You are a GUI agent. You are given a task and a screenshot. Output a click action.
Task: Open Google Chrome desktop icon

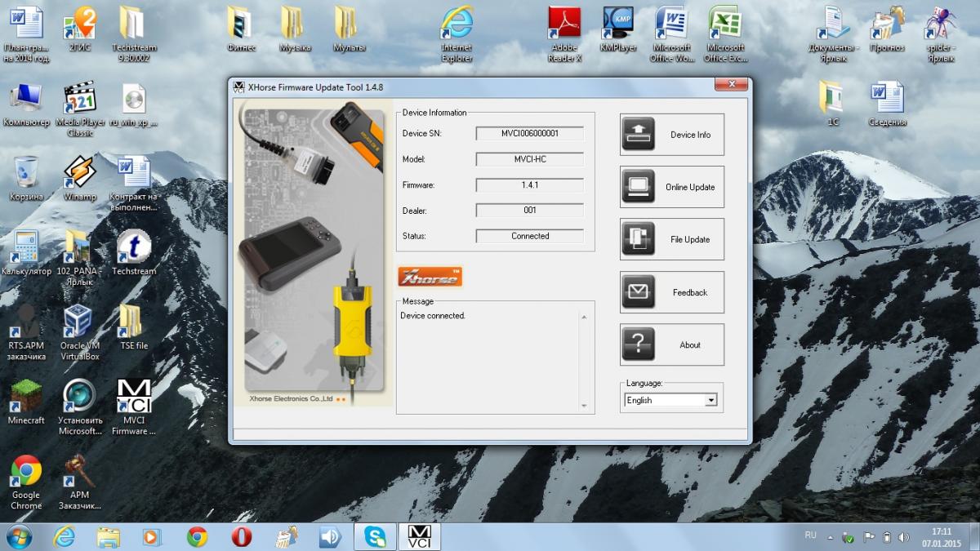point(26,473)
